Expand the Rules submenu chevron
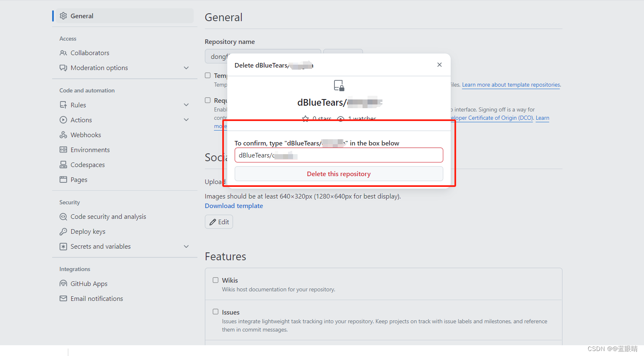 [186, 105]
